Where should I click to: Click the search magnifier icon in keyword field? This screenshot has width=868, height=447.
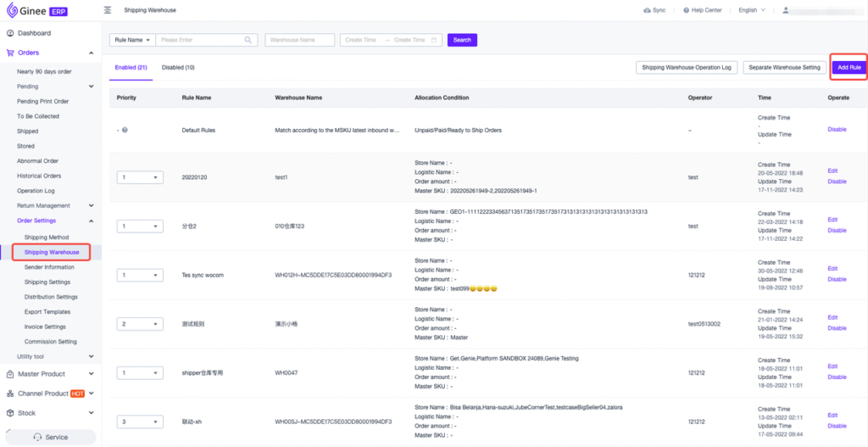coord(249,40)
